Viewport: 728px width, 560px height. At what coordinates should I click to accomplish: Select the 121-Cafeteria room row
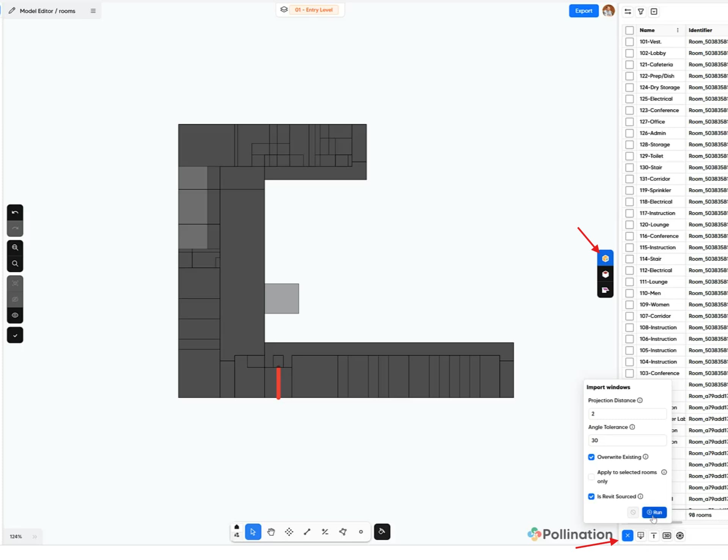656,64
